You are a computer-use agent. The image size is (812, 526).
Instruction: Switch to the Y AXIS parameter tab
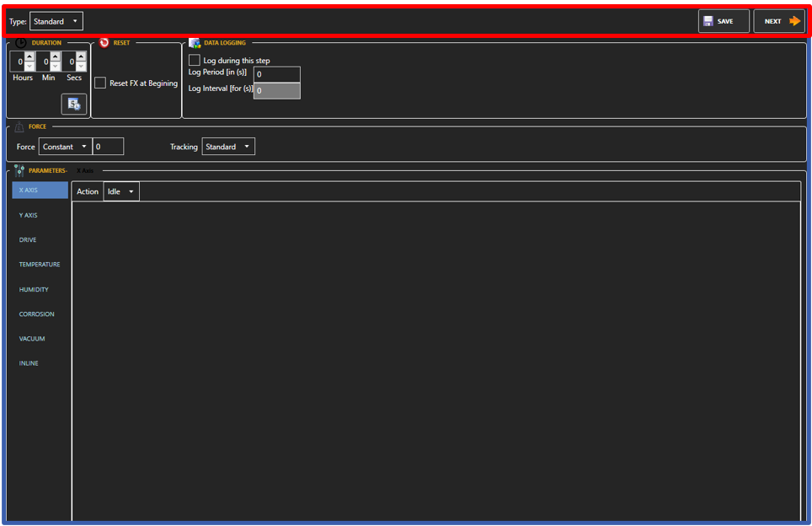pyautogui.click(x=29, y=215)
